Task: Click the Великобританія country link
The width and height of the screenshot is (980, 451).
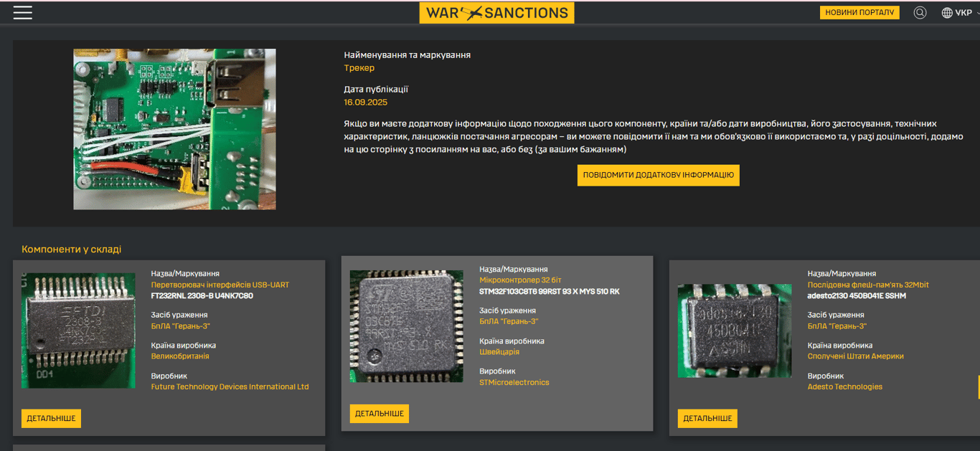Action: (179, 356)
